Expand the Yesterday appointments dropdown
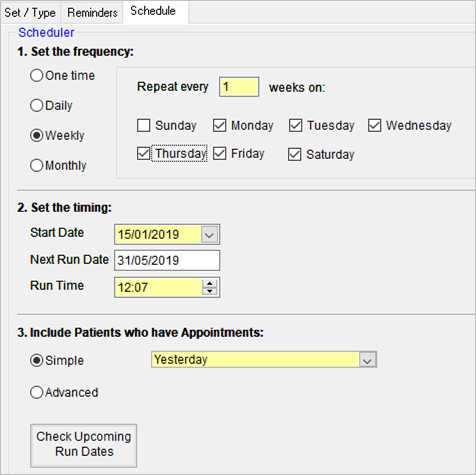The width and height of the screenshot is (476, 475). pos(367,360)
